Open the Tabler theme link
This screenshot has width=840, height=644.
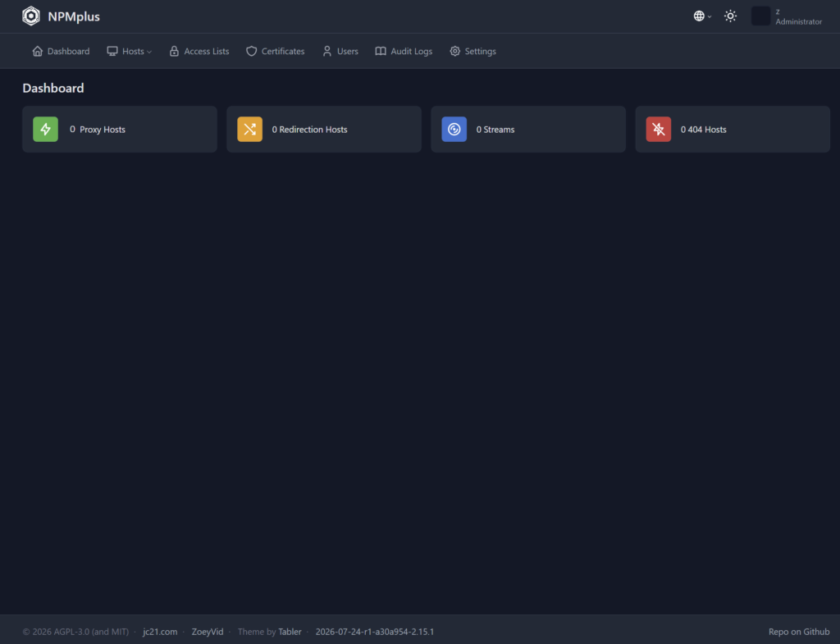[290, 632]
